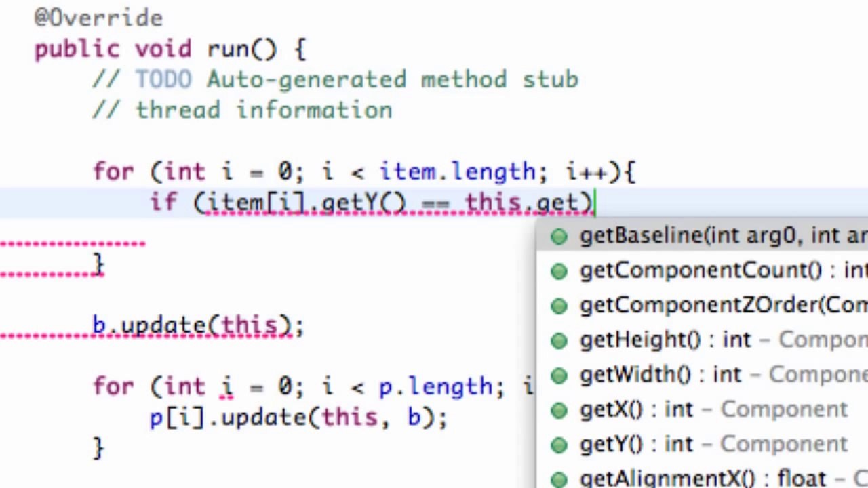This screenshot has height=488, width=868.
Task: Pick getWidth() : int suggestion
Action: 702,374
